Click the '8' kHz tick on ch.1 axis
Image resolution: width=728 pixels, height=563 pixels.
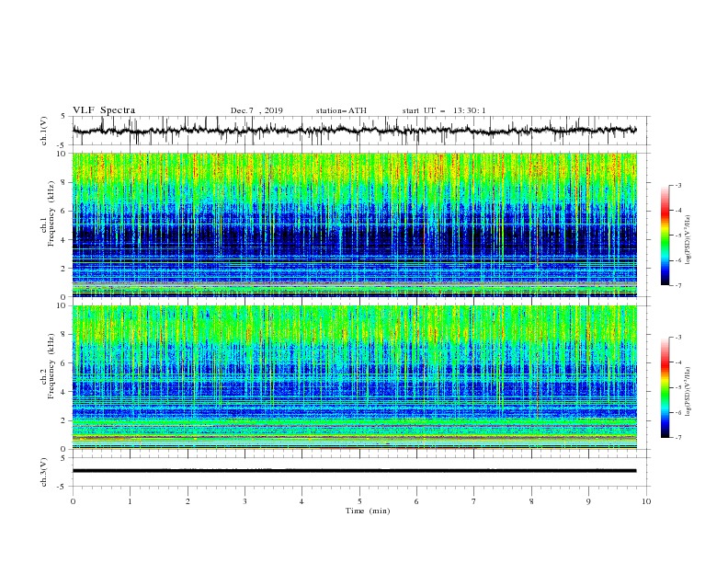click(65, 182)
